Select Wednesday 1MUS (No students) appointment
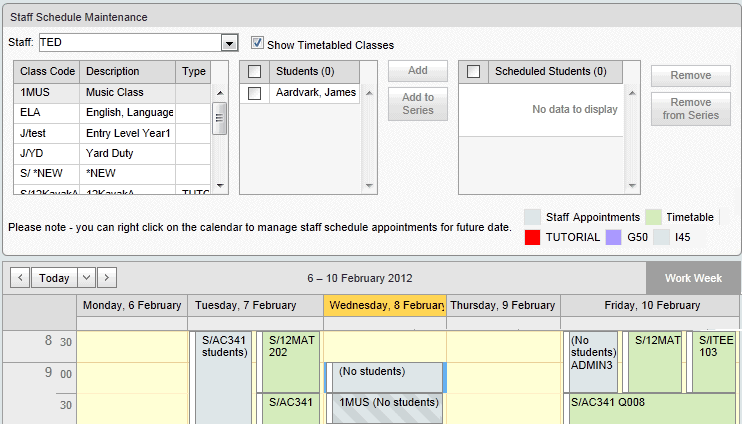The width and height of the screenshot is (742, 424). pos(387,408)
